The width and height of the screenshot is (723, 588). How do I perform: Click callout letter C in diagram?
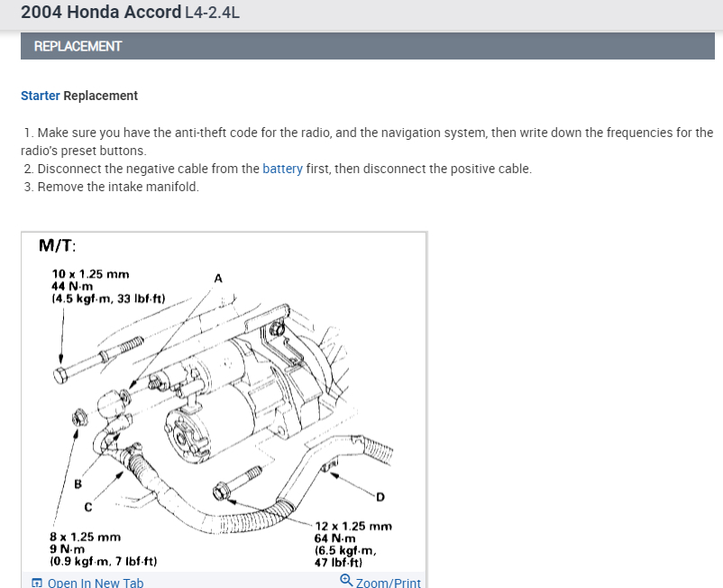88,507
